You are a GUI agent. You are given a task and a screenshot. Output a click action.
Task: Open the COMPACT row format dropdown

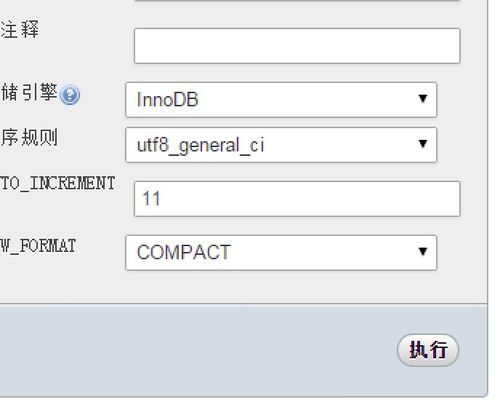point(281,253)
